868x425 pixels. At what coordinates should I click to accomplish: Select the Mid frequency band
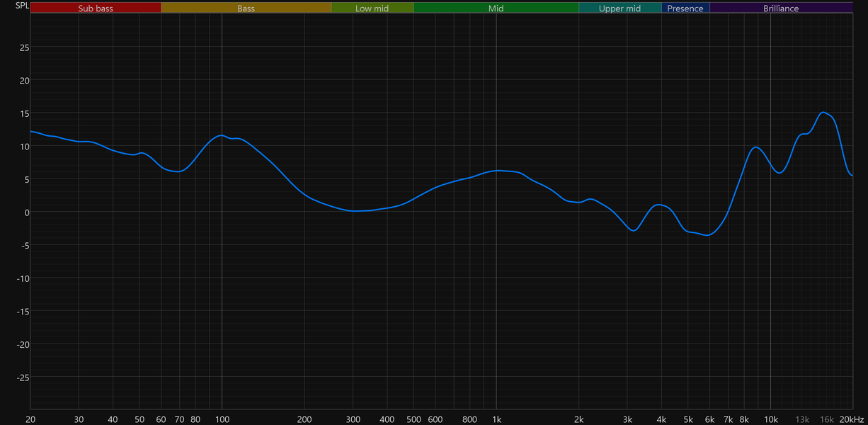[496, 8]
